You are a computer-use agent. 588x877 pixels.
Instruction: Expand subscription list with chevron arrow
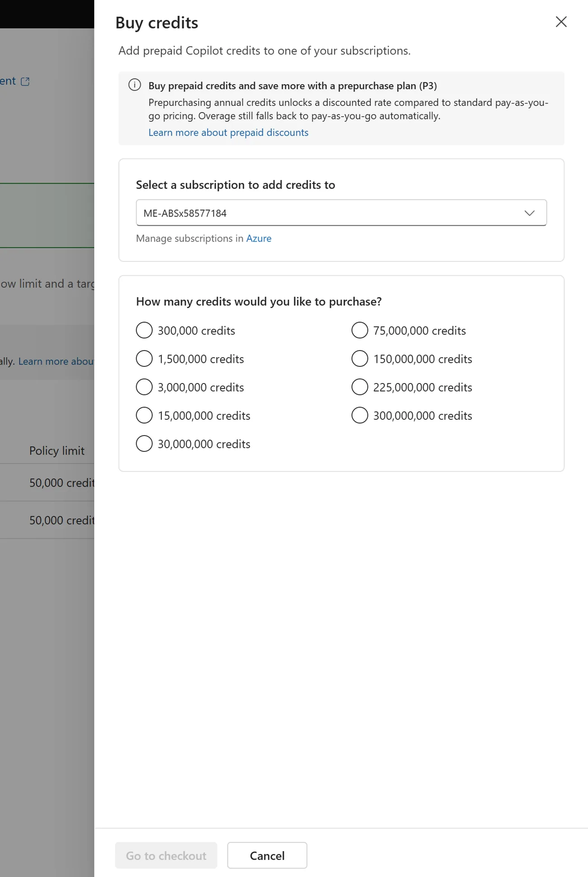tap(529, 213)
